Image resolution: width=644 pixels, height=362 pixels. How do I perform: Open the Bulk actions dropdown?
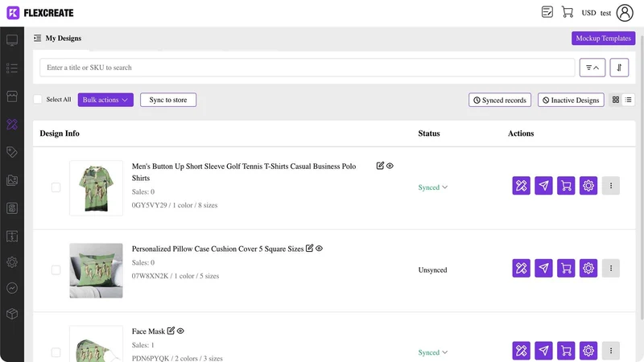point(105,100)
